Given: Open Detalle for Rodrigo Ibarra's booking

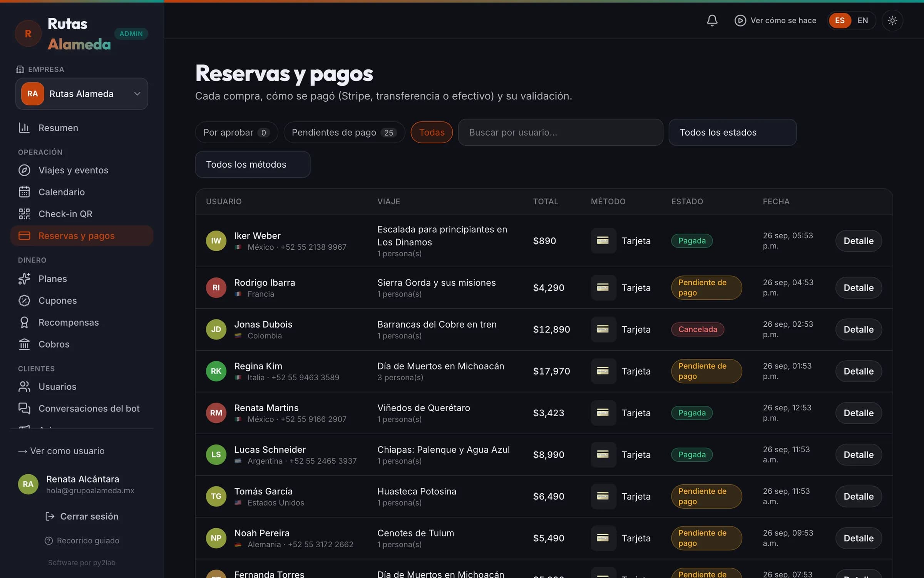Looking at the screenshot, I should point(858,288).
